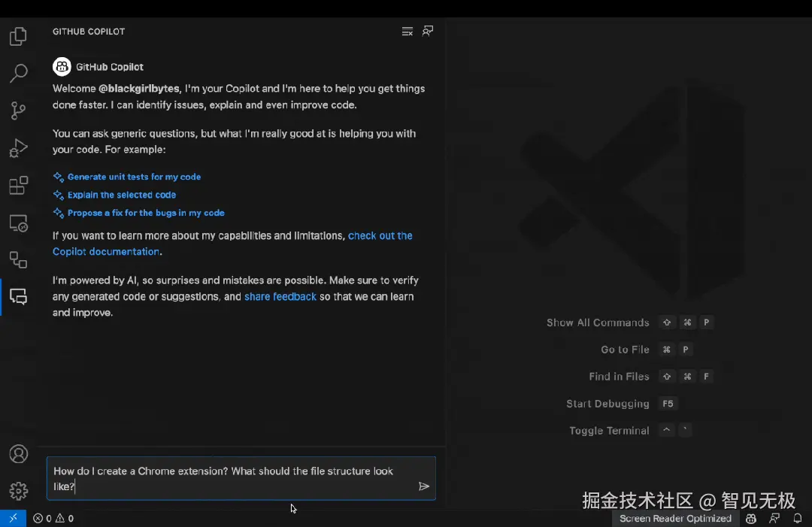Click the sparkle icon beside Generate unit tests
The width and height of the screenshot is (812, 527).
[59, 177]
